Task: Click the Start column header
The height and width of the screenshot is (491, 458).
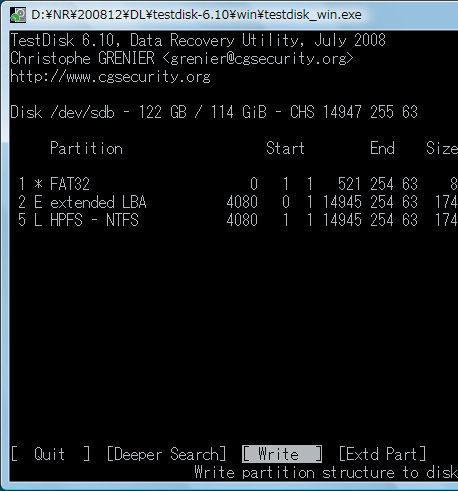Action: point(285,148)
